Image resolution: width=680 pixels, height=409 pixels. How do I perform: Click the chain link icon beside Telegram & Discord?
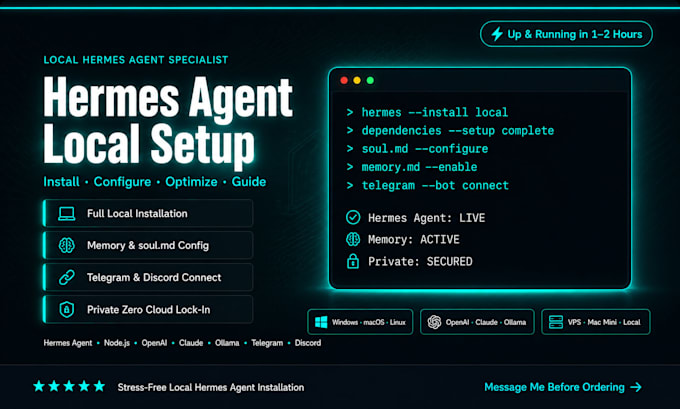pyautogui.click(x=66, y=278)
